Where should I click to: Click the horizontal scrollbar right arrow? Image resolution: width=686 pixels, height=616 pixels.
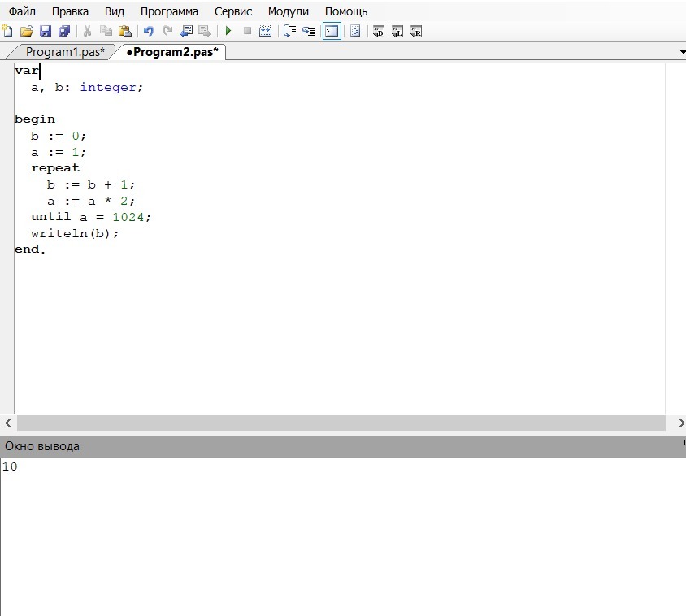pos(681,423)
